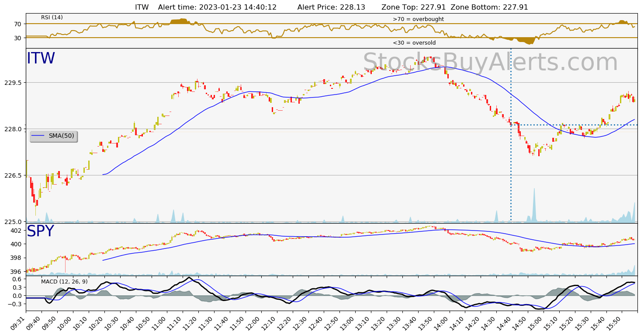Click the ITW ticker label on chart

[41, 59]
